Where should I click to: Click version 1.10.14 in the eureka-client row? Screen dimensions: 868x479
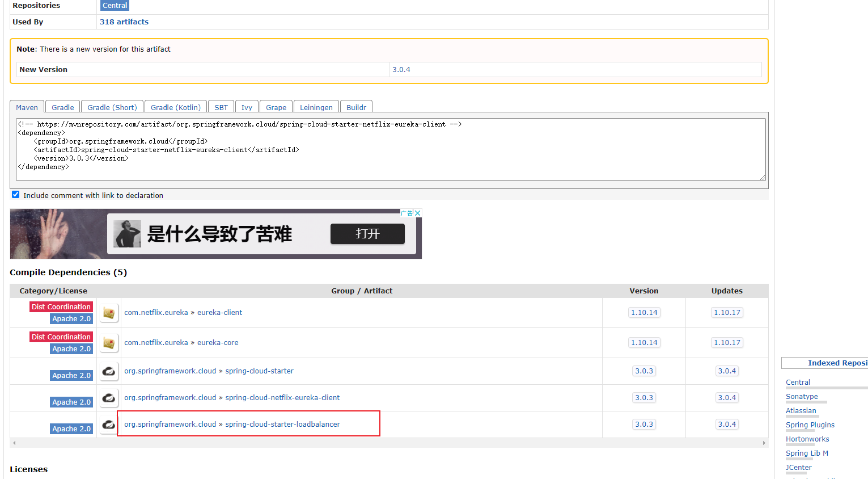[x=644, y=313]
